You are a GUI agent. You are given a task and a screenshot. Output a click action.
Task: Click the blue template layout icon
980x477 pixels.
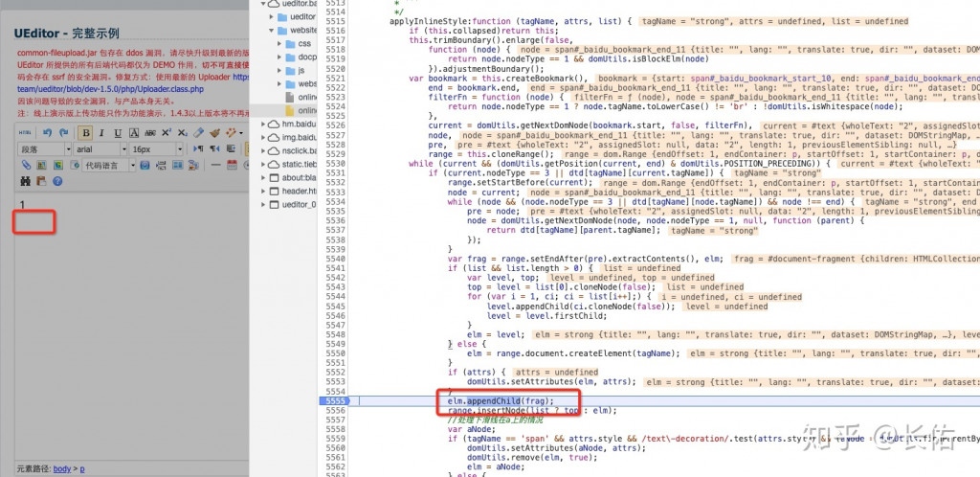(177, 165)
